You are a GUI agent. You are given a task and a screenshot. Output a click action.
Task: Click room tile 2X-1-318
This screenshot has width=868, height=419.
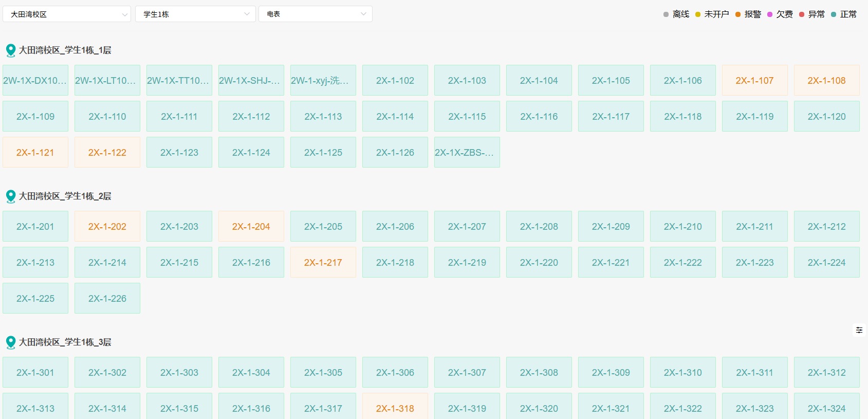395,408
